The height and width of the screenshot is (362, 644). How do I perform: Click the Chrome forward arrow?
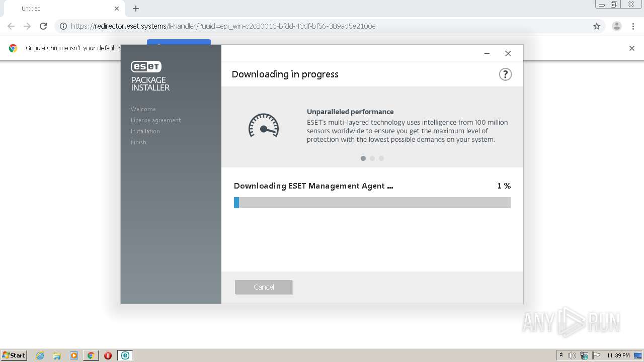(27, 26)
